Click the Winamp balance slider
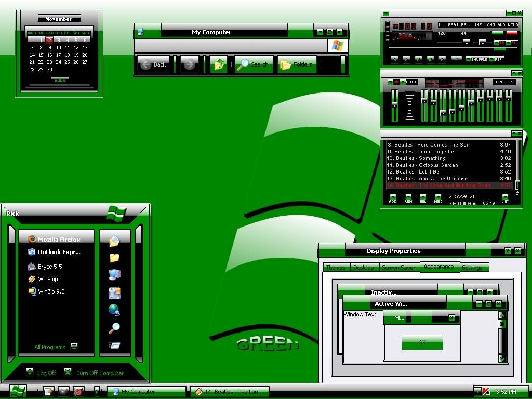 (483, 43)
